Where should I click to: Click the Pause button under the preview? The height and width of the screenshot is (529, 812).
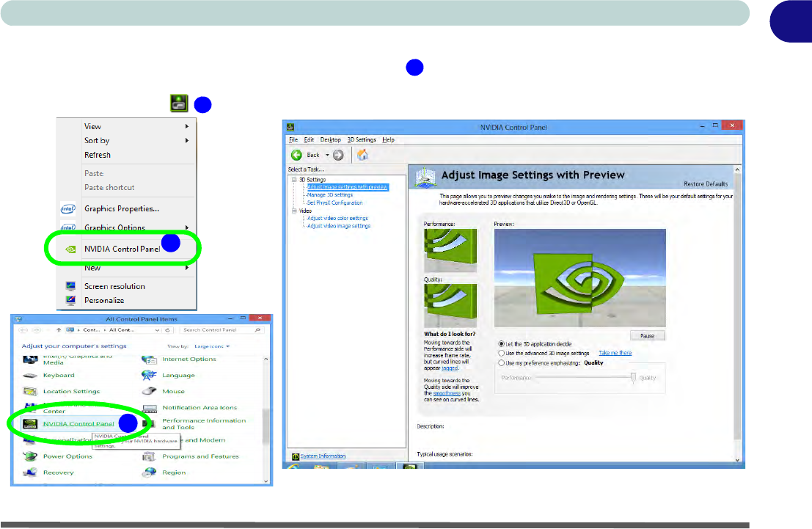point(647,336)
